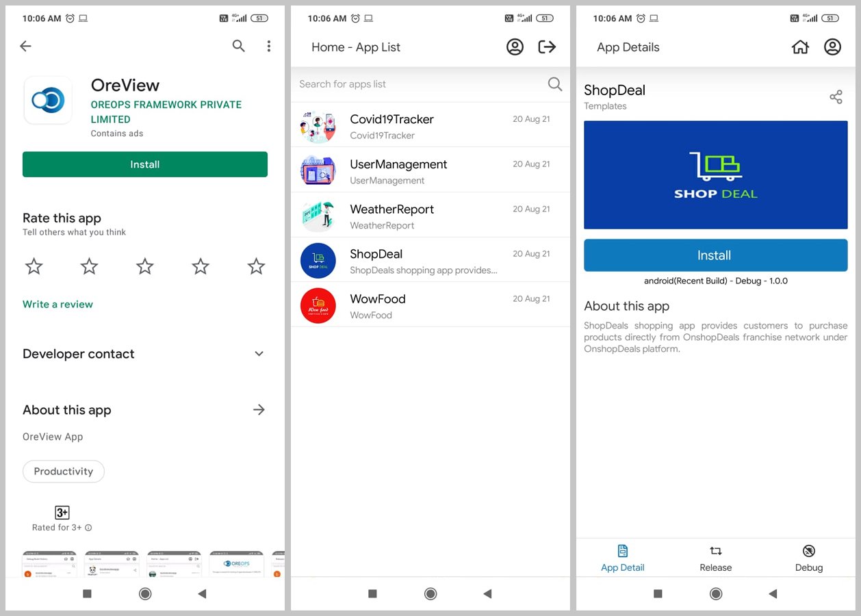861x616 pixels.
Task: Open the OREOPS logo screenshot thumbnail
Action: pos(236,563)
